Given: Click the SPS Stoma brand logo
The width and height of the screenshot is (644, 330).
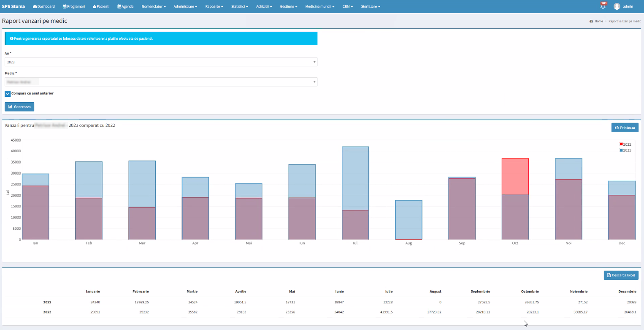Looking at the screenshot, I should pos(14,6).
